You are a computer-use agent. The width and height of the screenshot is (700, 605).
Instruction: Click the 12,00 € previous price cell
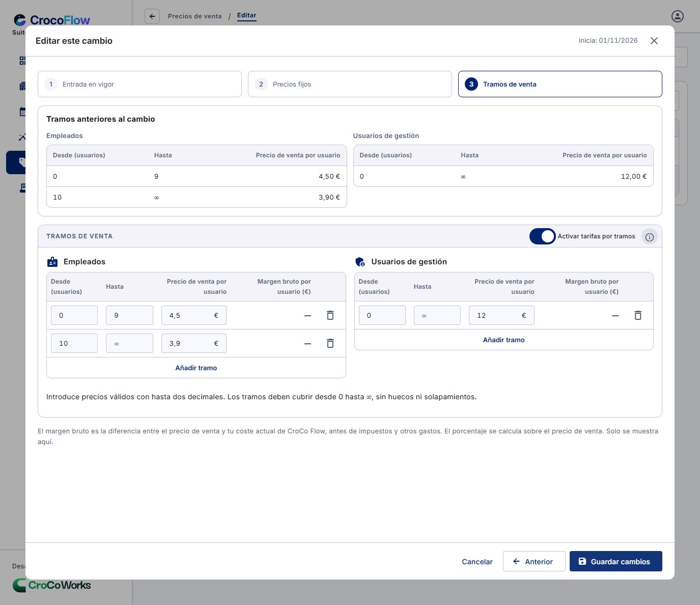coord(634,176)
